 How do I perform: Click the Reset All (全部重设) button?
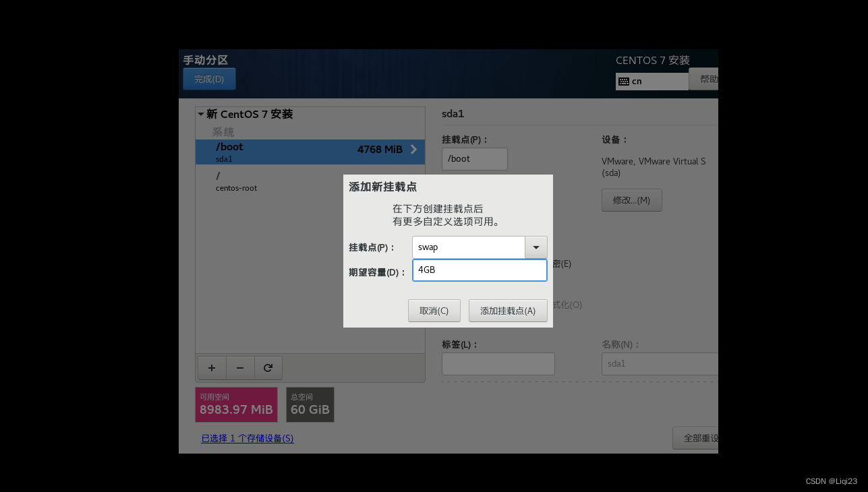(695, 438)
